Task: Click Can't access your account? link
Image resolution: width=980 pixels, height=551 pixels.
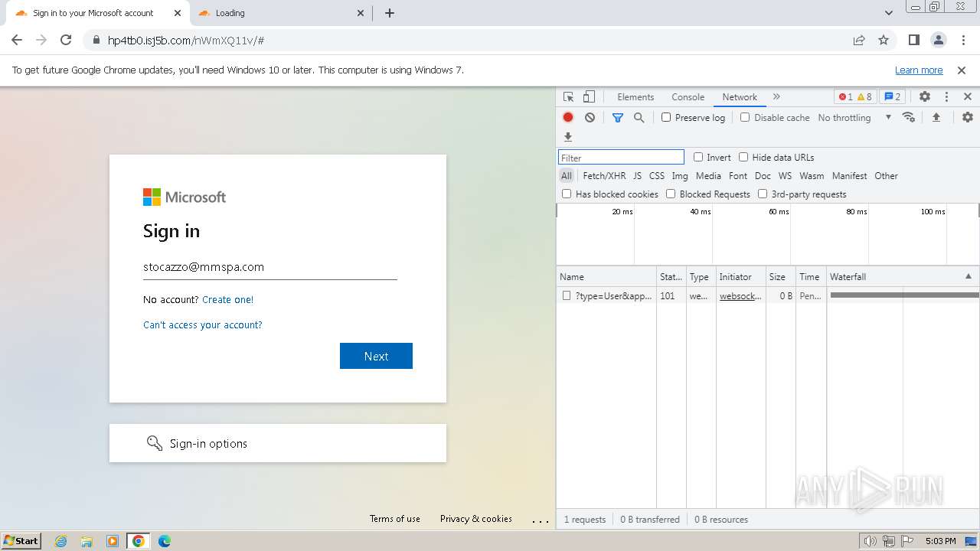Action: pos(202,324)
